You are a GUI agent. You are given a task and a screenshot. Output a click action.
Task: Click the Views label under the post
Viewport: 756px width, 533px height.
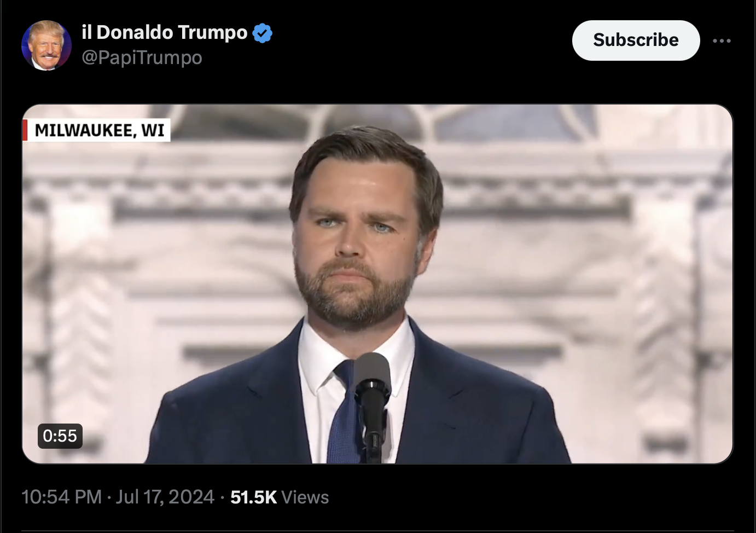point(305,497)
